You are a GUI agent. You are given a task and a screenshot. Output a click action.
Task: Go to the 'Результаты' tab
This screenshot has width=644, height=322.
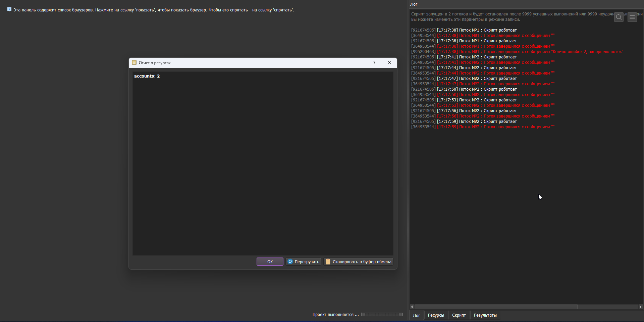pos(485,315)
